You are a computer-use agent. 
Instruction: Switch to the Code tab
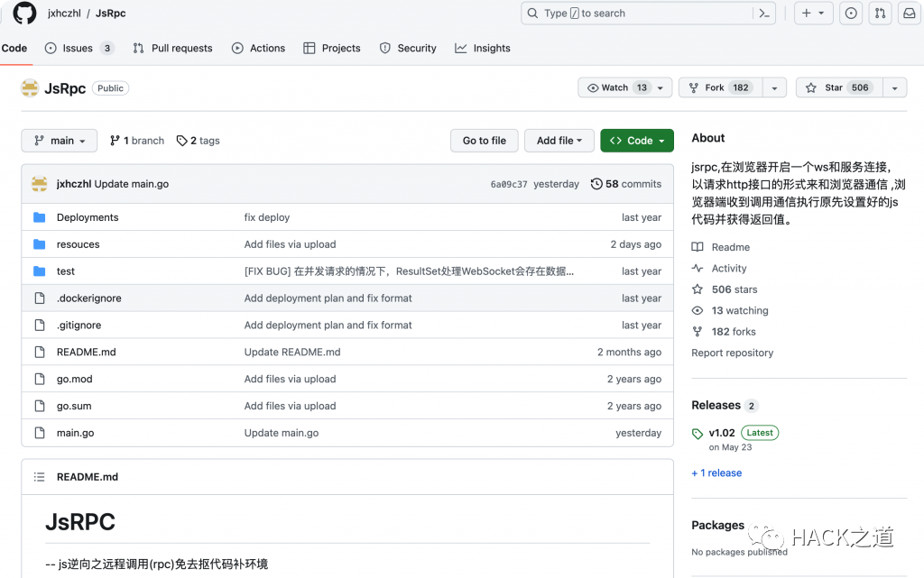(x=14, y=49)
